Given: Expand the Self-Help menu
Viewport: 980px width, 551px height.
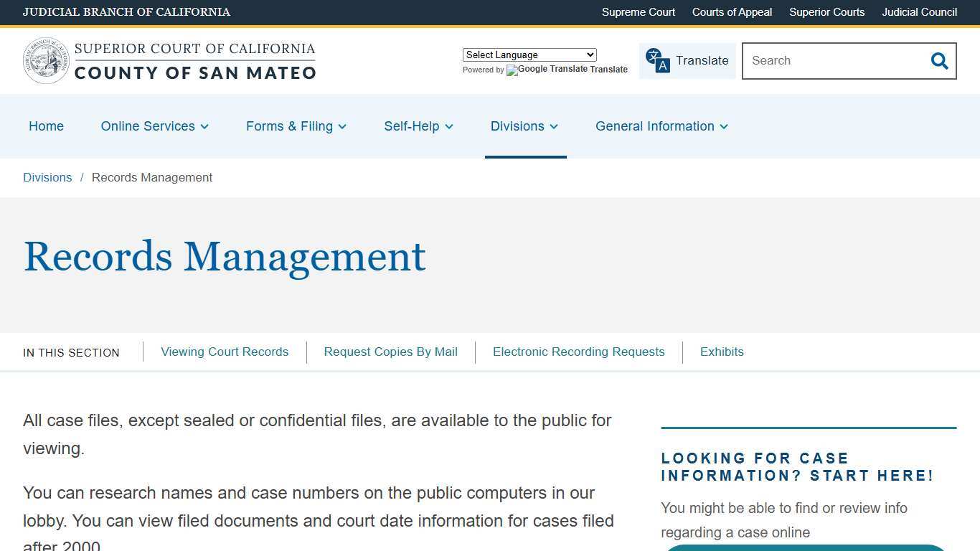Looking at the screenshot, I should [418, 126].
